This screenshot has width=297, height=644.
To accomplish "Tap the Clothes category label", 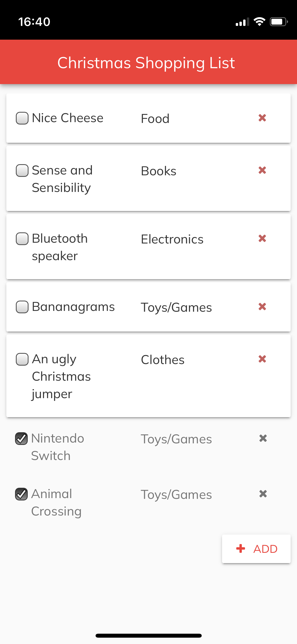I will pyautogui.click(x=163, y=360).
